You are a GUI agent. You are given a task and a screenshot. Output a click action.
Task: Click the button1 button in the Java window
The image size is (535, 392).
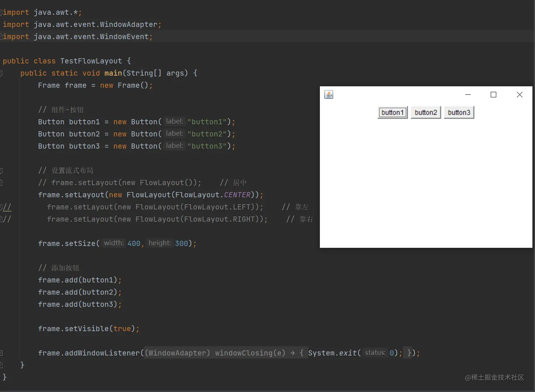click(x=393, y=112)
